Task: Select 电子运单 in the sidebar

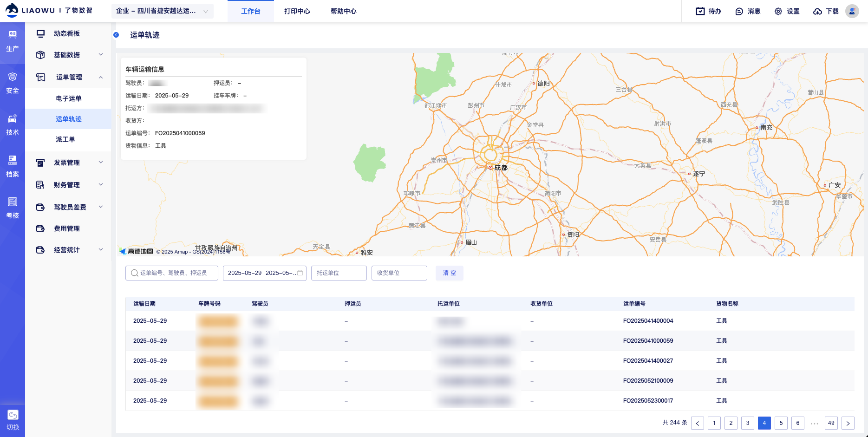Action: point(69,98)
